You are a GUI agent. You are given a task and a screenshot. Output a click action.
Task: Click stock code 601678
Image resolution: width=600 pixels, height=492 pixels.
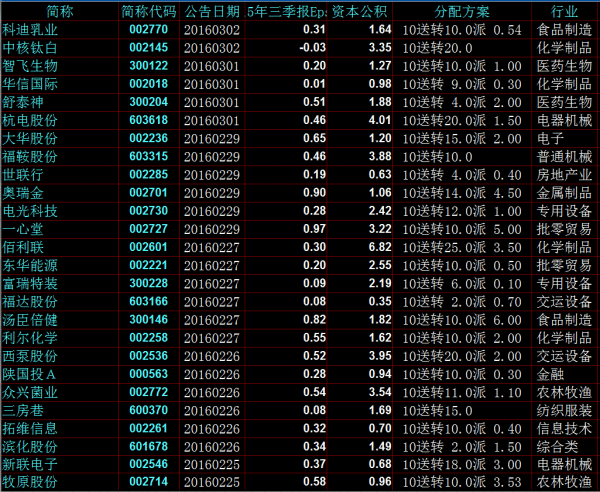pos(148,446)
